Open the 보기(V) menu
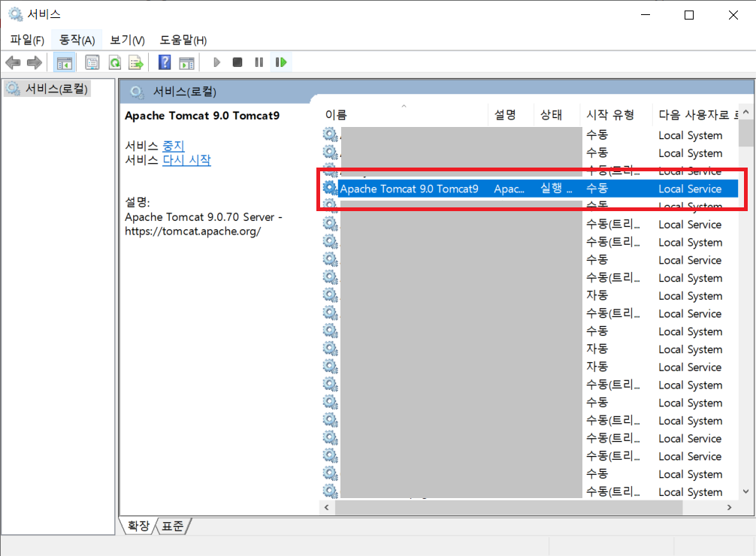Screen dimensions: 756x556 tap(127, 40)
